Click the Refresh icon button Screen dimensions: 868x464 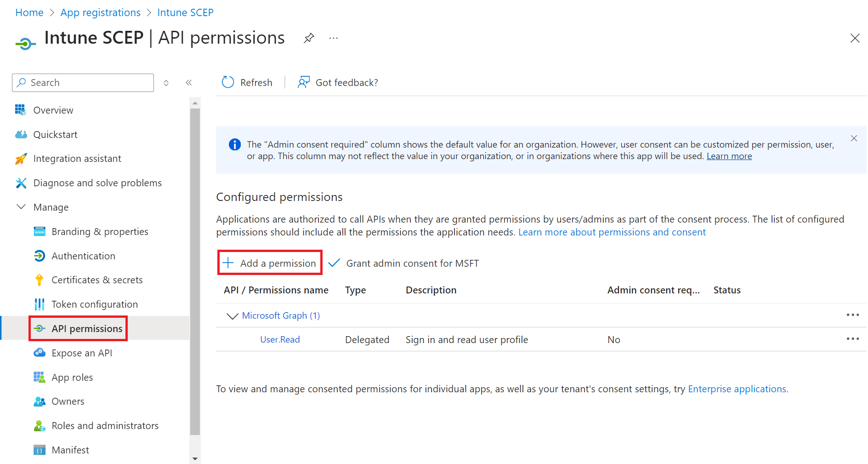pyautogui.click(x=228, y=82)
